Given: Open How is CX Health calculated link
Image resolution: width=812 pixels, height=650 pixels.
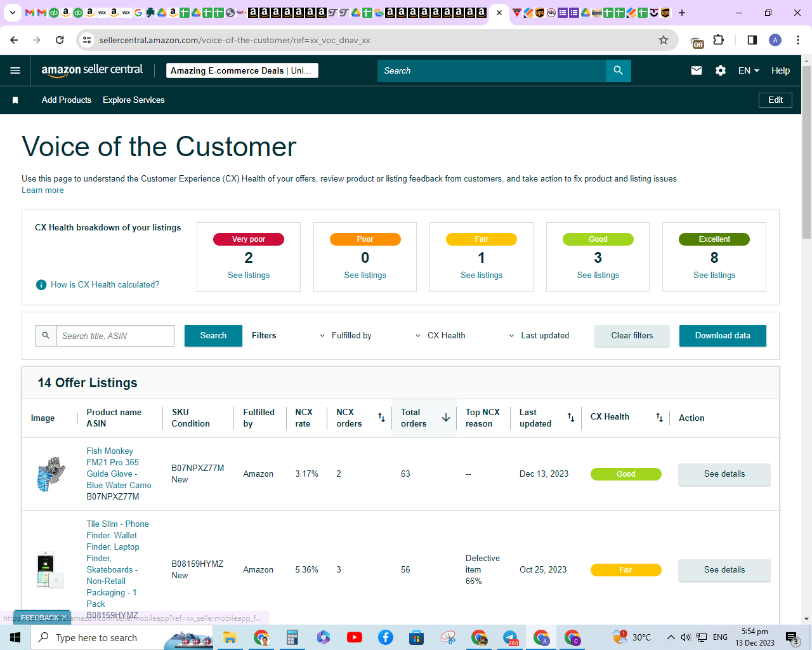Looking at the screenshot, I should (x=105, y=285).
